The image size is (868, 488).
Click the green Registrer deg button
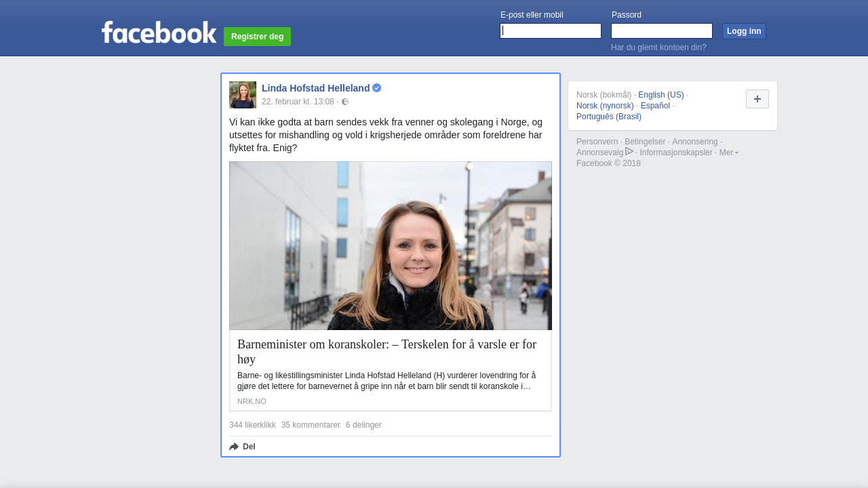[x=257, y=37]
